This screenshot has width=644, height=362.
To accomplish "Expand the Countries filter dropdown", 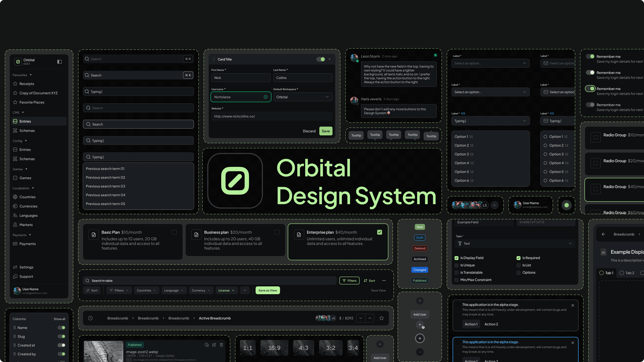I will (x=146, y=290).
